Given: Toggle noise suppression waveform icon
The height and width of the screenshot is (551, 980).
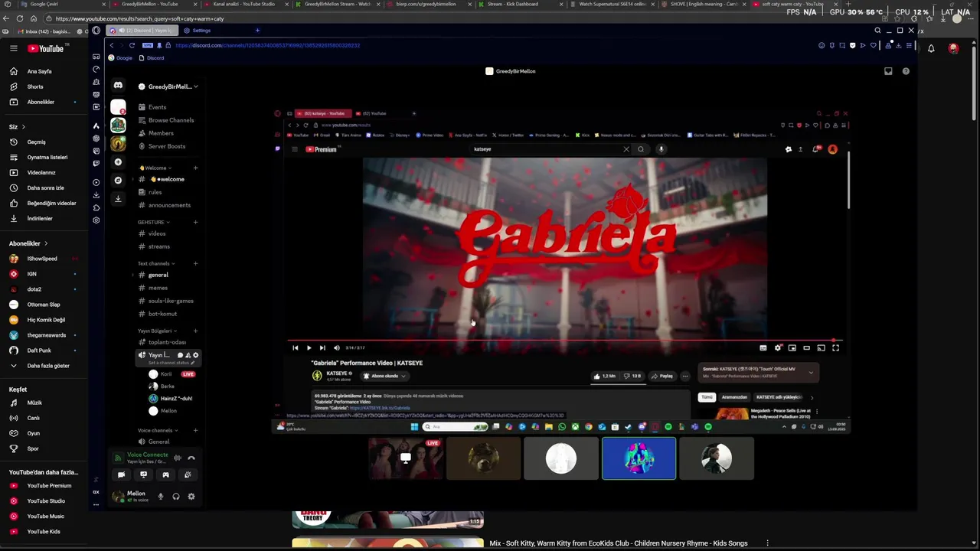Looking at the screenshot, I should coord(177,458).
